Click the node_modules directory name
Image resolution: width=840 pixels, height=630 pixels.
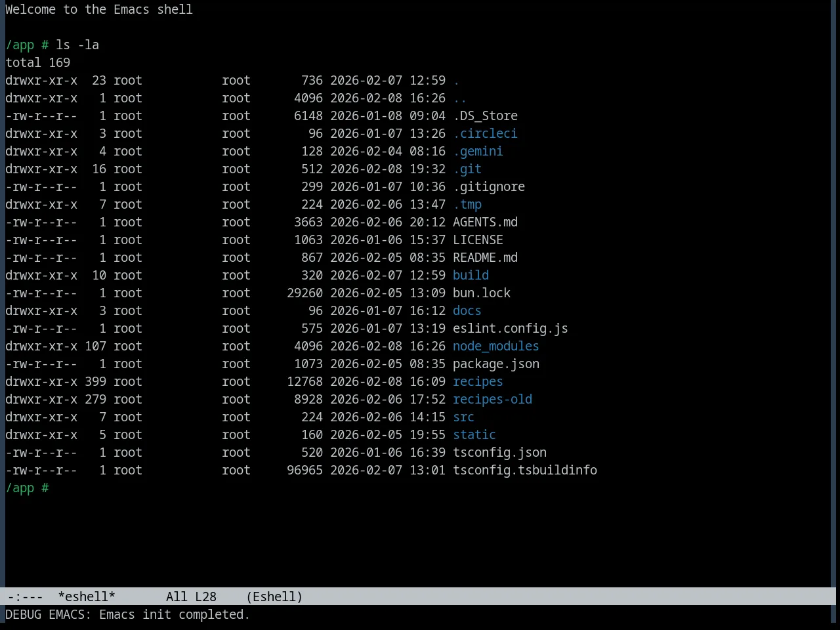(x=496, y=346)
